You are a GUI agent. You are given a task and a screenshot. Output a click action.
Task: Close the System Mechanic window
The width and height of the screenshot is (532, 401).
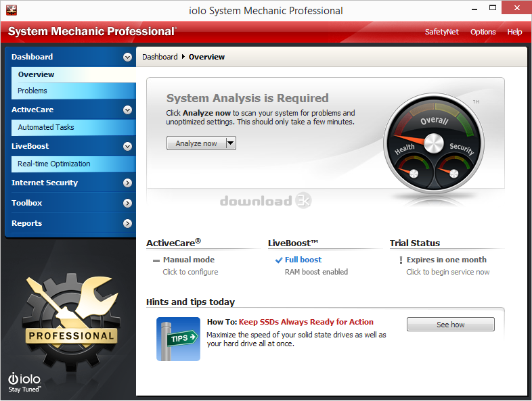pos(516,7)
